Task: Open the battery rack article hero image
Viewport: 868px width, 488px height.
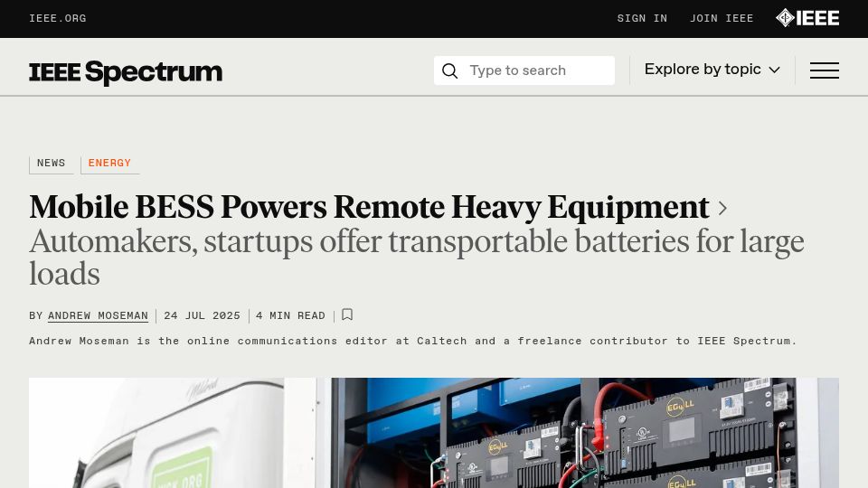Action: pyautogui.click(x=434, y=433)
